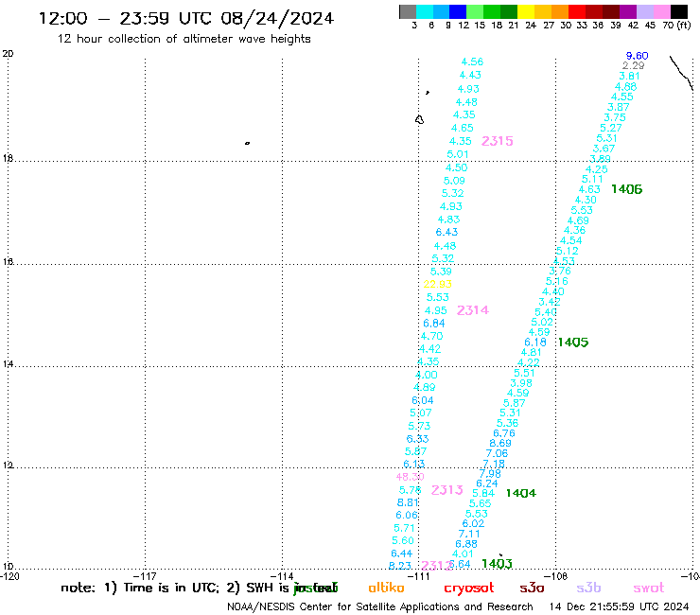Click the black swatch ending the color scale
This screenshot has height=615, width=700.
click(x=678, y=11)
